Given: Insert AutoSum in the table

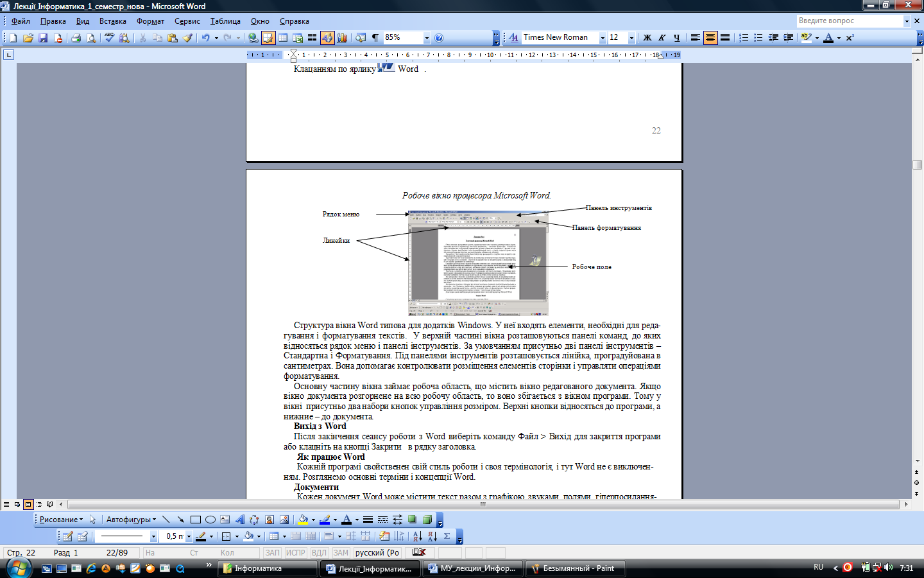Looking at the screenshot, I should tap(447, 536).
